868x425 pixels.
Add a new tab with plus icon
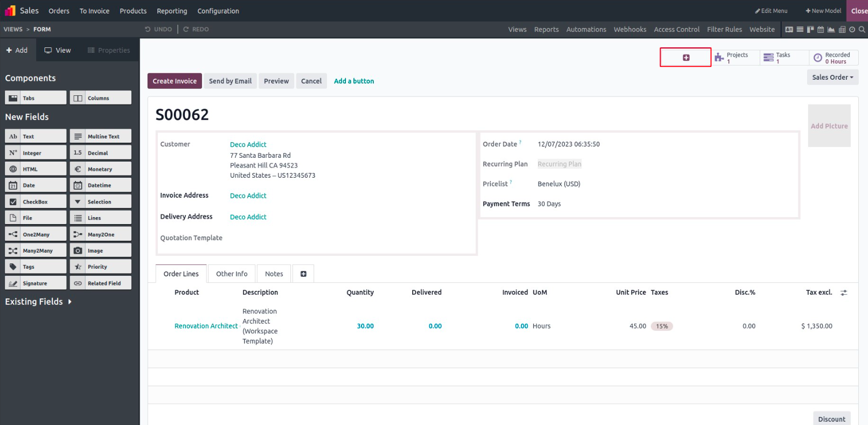(x=303, y=274)
